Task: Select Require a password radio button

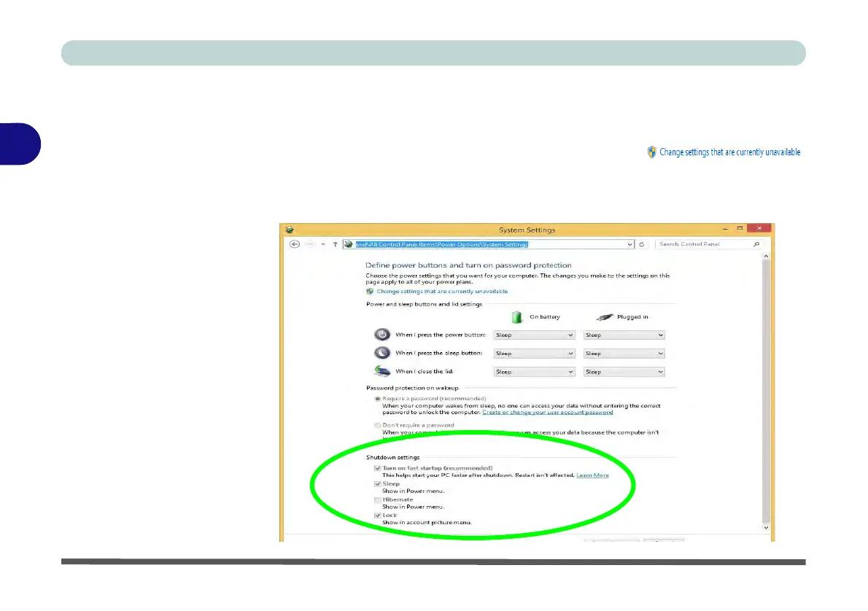Action: (x=378, y=399)
